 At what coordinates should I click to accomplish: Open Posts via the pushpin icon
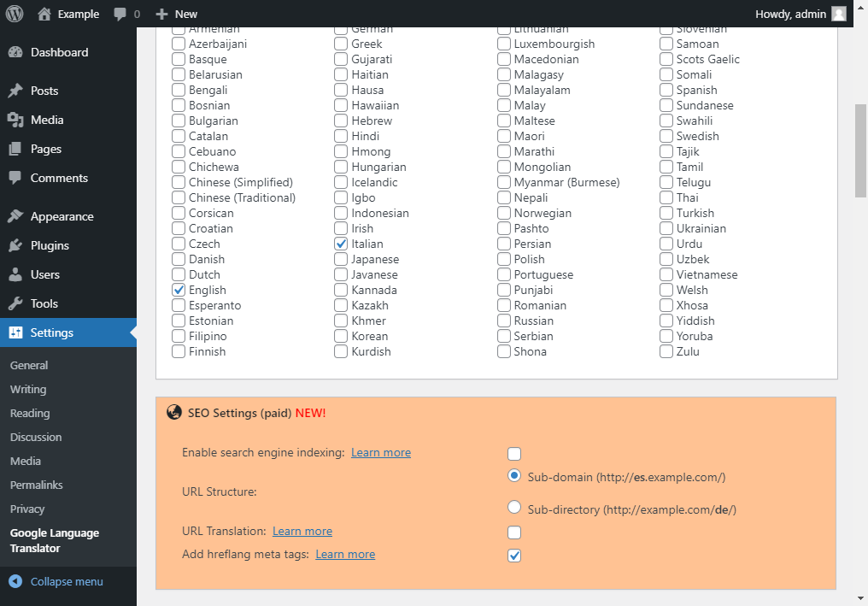15,91
